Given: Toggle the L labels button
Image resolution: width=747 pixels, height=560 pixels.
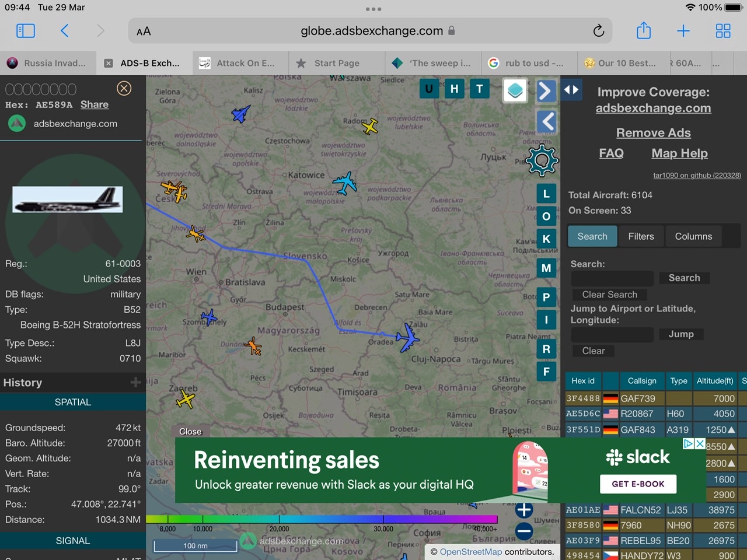Looking at the screenshot, I should (x=546, y=194).
